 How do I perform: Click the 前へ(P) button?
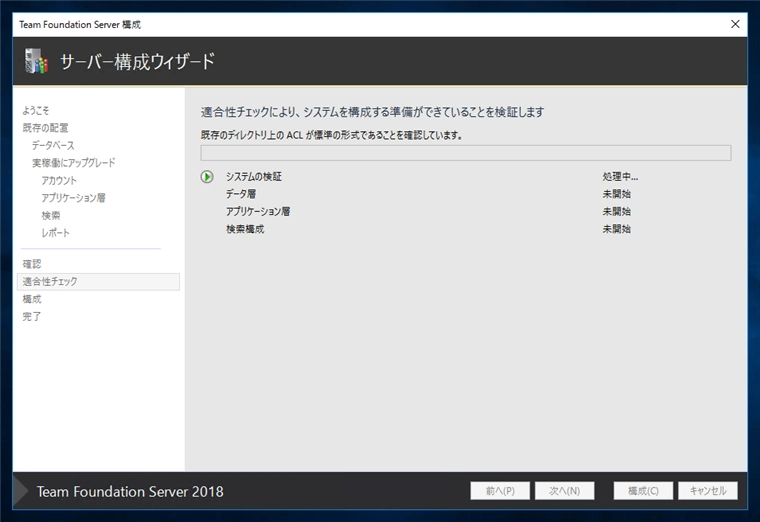pos(500,490)
